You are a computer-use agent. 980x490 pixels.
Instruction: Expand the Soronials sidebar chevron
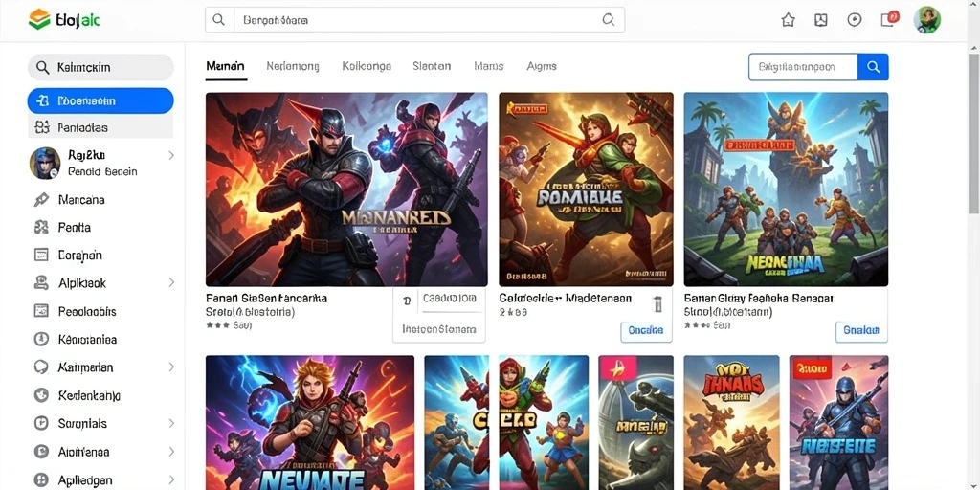click(171, 424)
